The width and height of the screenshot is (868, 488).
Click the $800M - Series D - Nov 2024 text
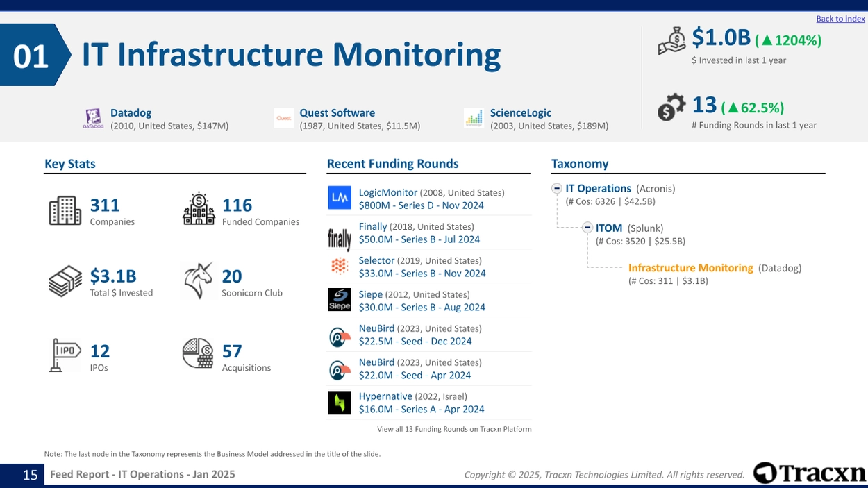[422, 205]
